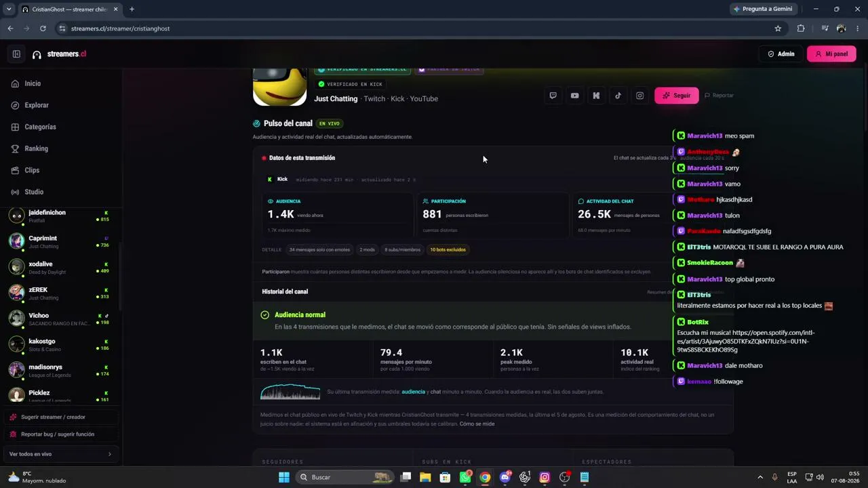The width and height of the screenshot is (868, 488).
Task: Bookmark this page with the star icon
Action: 778,28
